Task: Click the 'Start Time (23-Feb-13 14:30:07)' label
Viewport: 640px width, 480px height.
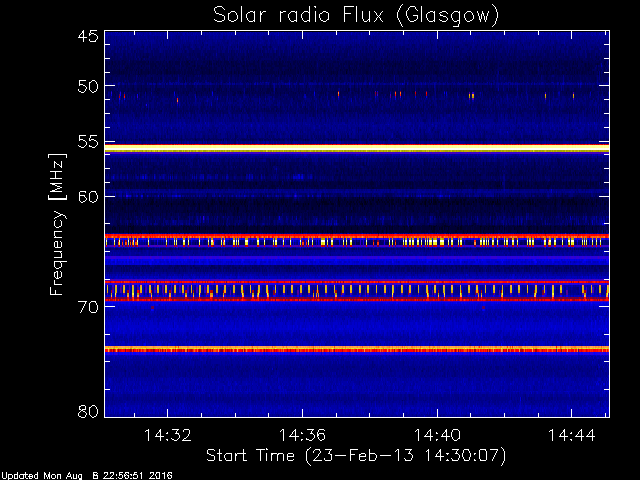Action: [x=356, y=456]
